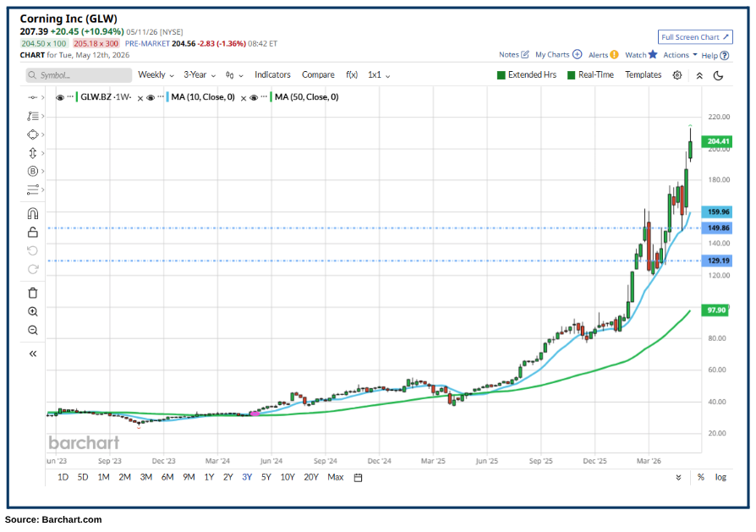Click the 129.19 horizontal line label
The height and width of the screenshot is (532, 756).
tap(717, 261)
